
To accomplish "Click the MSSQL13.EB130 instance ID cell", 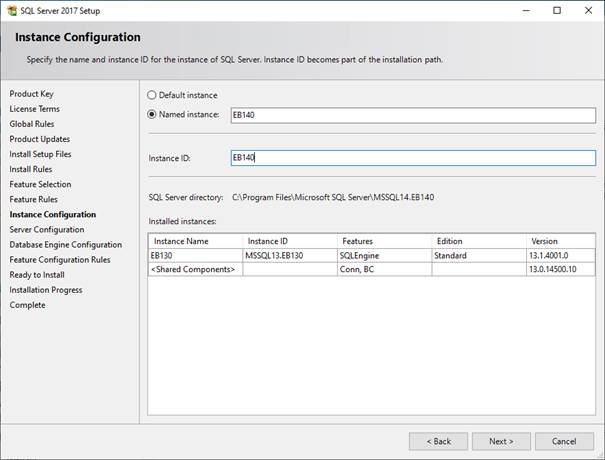I will pyautogui.click(x=290, y=255).
